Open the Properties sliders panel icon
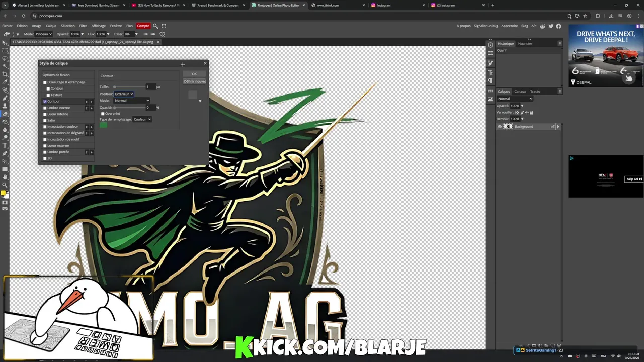644x362 pixels. [490, 53]
